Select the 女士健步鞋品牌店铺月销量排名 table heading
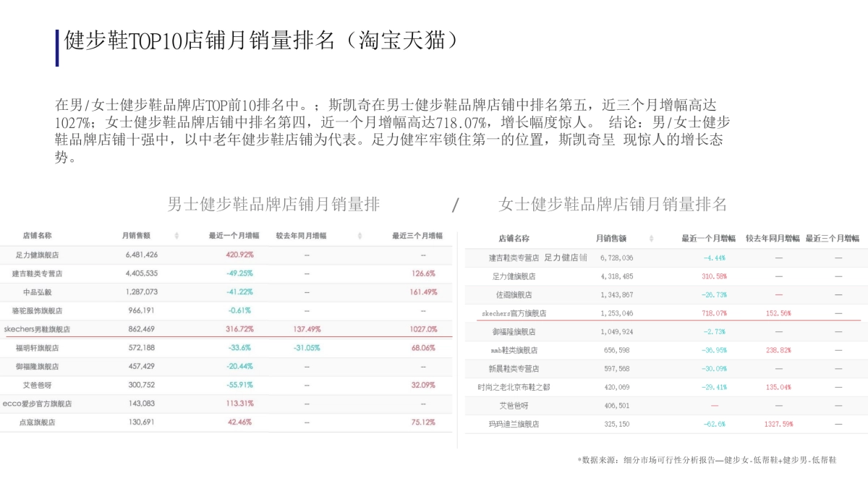 (x=613, y=204)
